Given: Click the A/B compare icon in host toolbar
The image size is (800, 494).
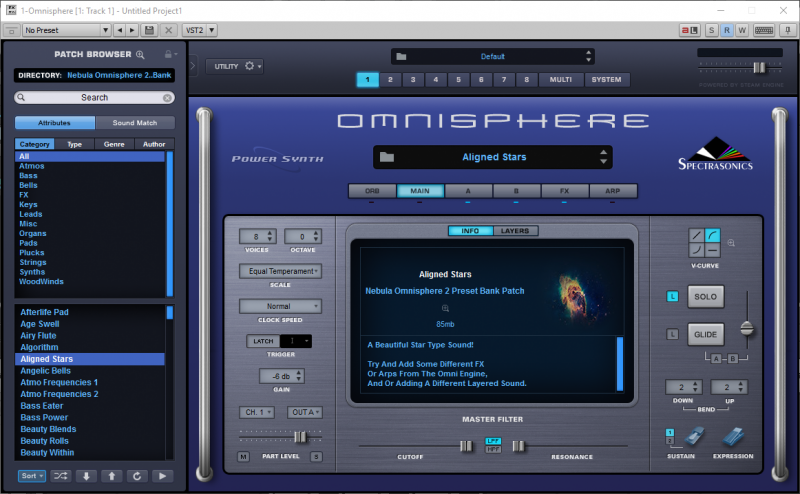Looking at the screenshot, I should pyautogui.click(x=690, y=30).
